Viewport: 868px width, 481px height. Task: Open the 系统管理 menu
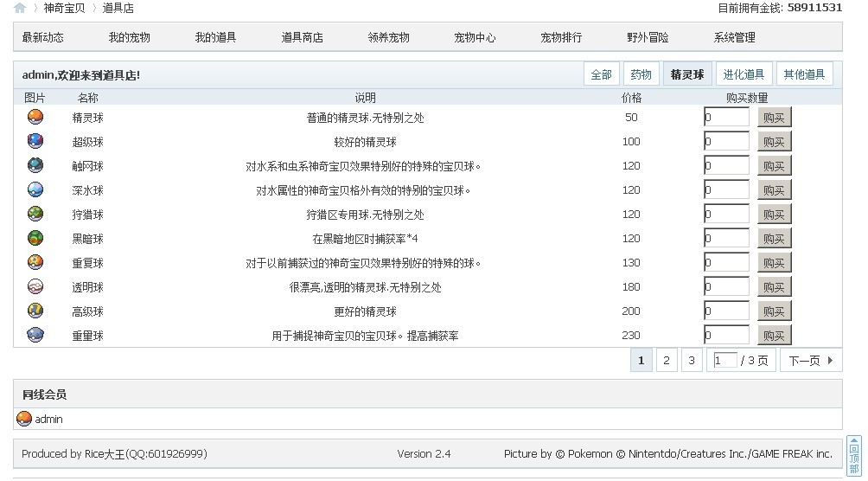[734, 38]
